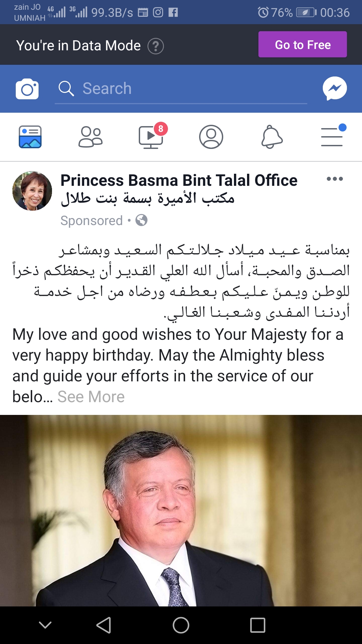This screenshot has width=362, height=644.
Task: Open the Watch videos tab with badge
Action: (x=151, y=137)
